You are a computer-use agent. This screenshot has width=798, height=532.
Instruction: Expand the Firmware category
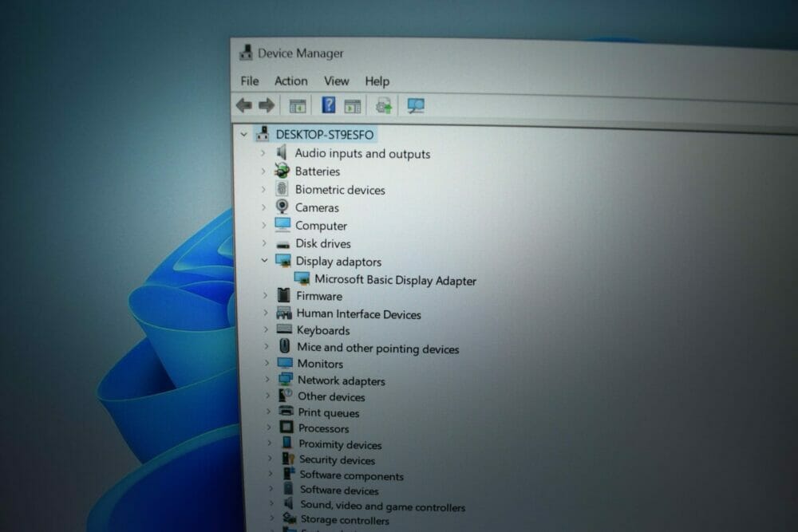tap(265, 295)
